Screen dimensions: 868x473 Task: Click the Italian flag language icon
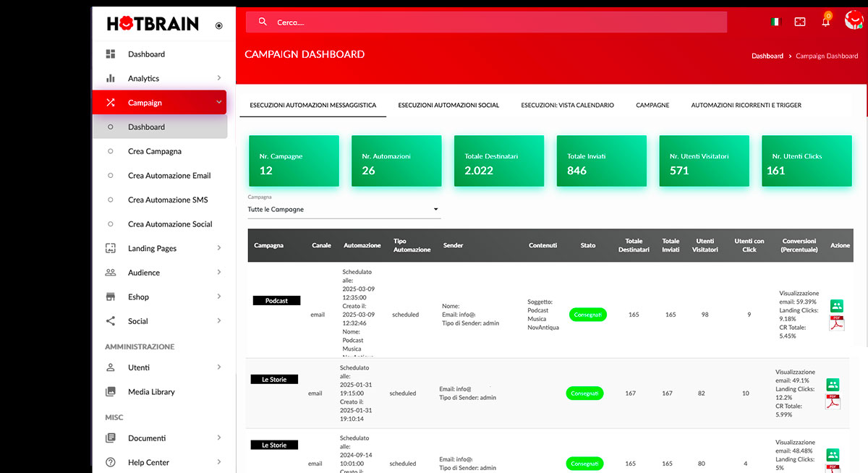(775, 22)
